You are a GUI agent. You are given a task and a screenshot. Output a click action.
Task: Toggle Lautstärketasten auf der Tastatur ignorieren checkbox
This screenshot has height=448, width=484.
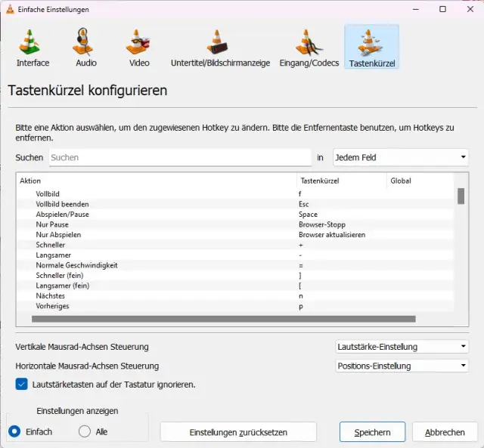(22, 384)
